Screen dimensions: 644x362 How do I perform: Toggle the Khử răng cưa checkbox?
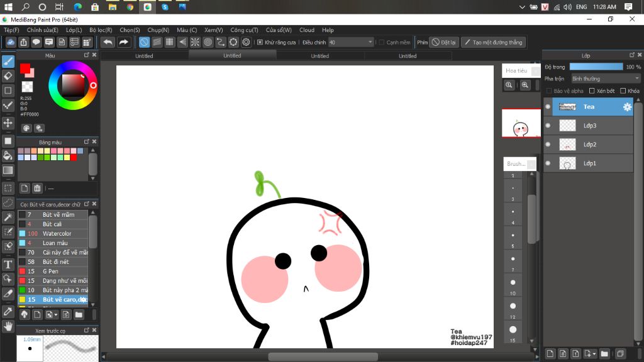[260, 42]
